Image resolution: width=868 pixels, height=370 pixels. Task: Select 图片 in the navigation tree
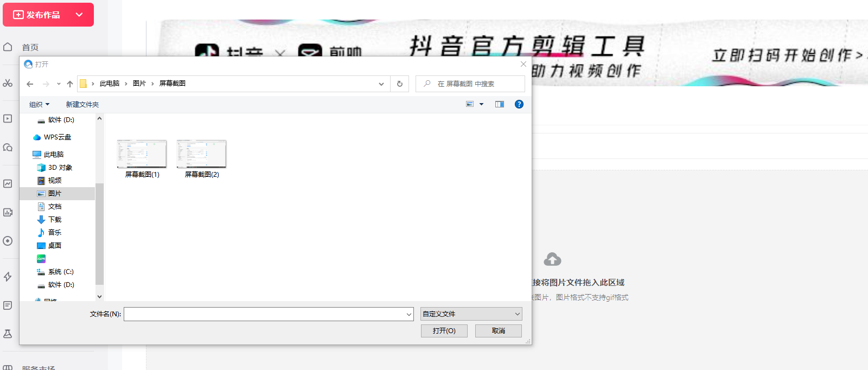tap(57, 193)
